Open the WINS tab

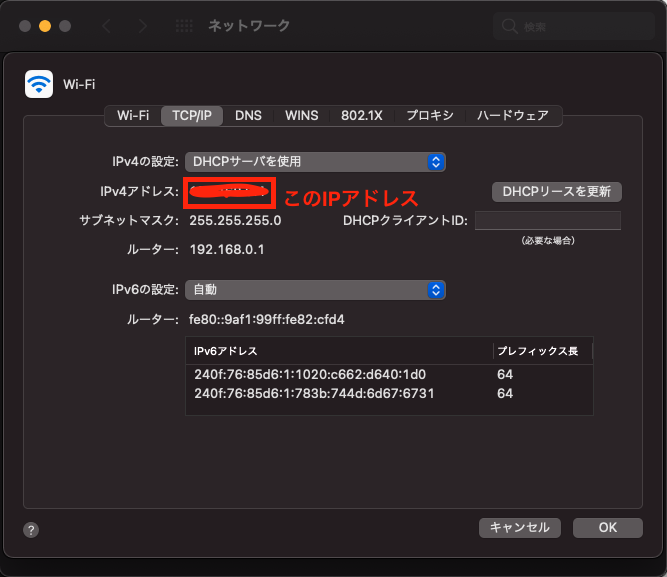(x=302, y=116)
